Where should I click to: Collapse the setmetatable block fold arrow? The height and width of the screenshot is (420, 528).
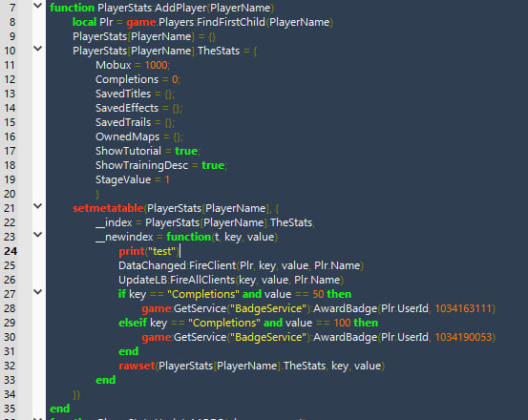click(x=38, y=206)
